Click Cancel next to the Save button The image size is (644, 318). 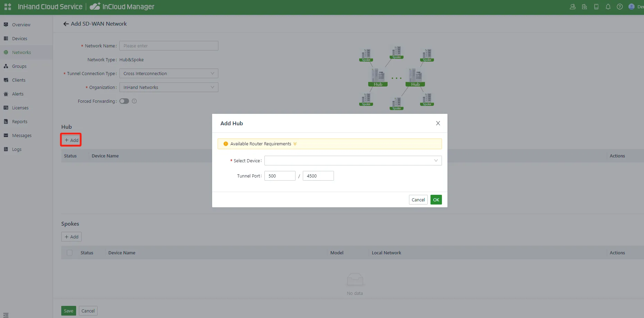click(88, 311)
